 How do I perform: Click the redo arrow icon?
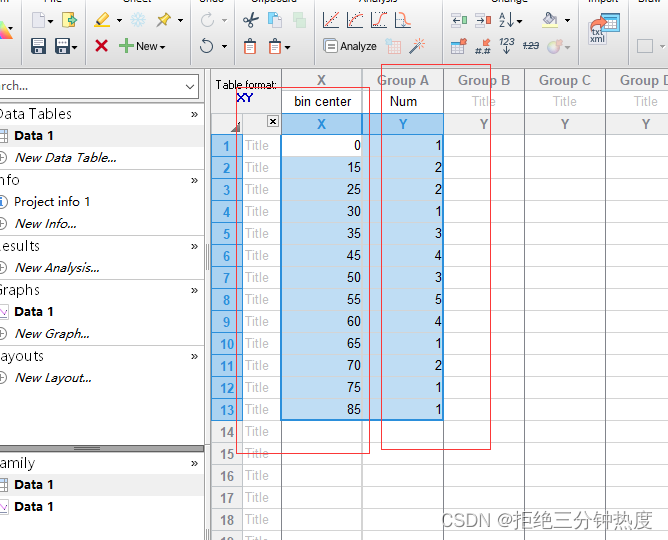point(207,20)
